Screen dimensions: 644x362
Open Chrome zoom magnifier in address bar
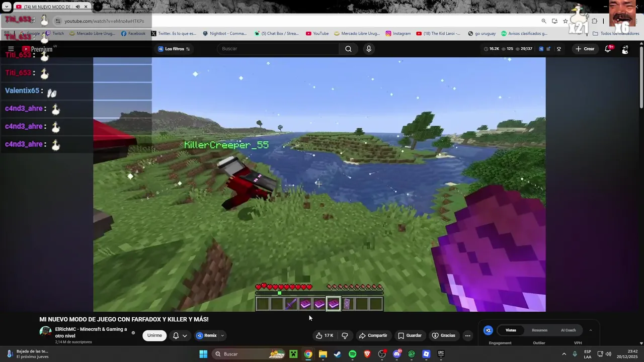pyautogui.click(x=544, y=21)
